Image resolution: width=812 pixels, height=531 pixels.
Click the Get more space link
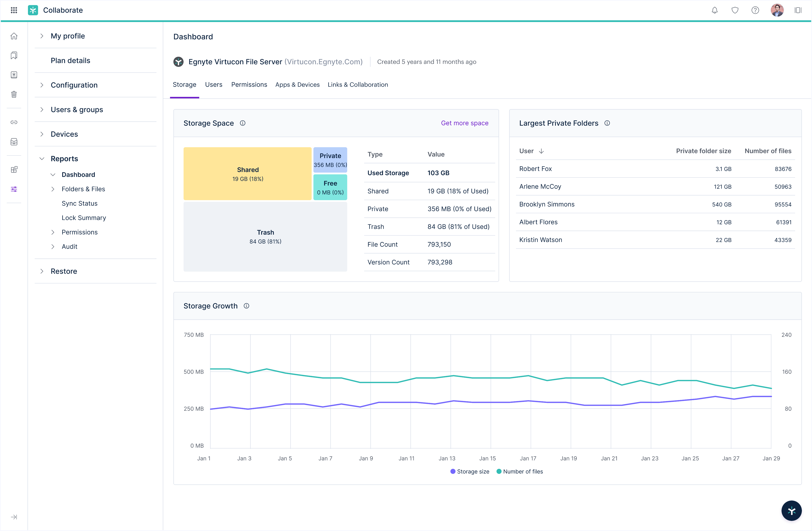[x=464, y=123]
